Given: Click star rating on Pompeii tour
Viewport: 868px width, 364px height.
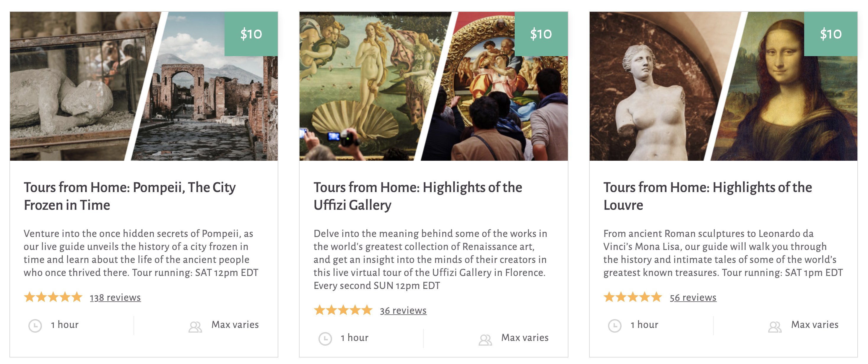Looking at the screenshot, I should pyautogui.click(x=53, y=297).
